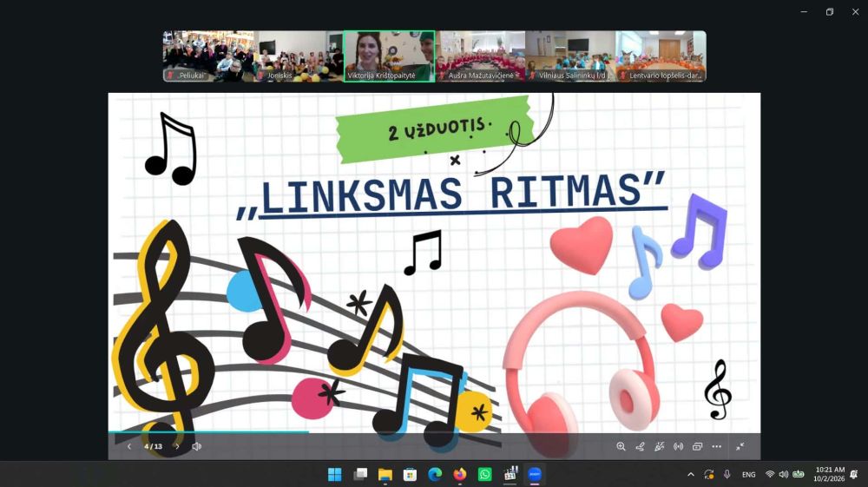The width and height of the screenshot is (868, 487).
Task: Open the notifications bell icon
Action: (x=854, y=474)
